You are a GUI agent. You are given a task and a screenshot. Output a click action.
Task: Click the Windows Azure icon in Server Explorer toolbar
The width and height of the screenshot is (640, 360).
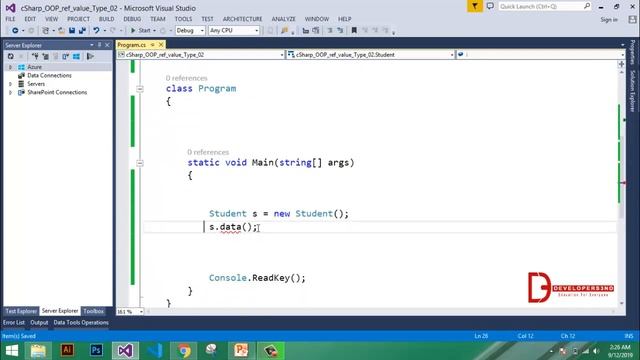coord(76,56)
